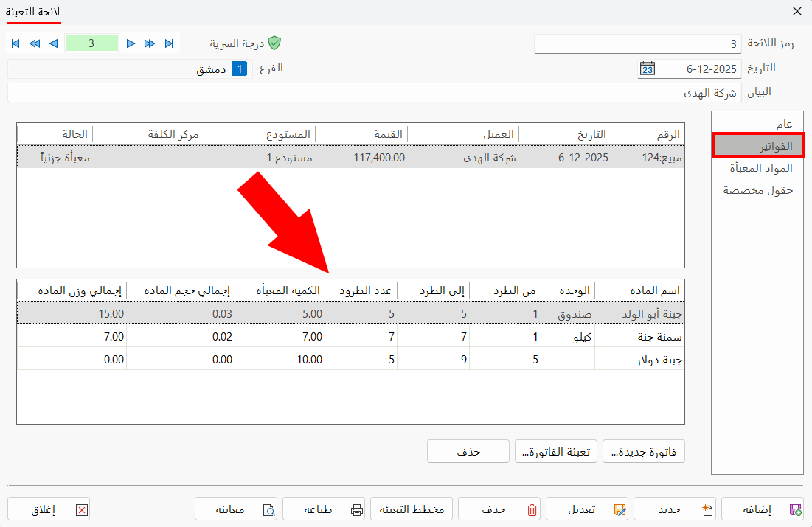Jump to the last record navigation arrow
The height and width of the screenshot is (527, 812).
pos(168,43)
